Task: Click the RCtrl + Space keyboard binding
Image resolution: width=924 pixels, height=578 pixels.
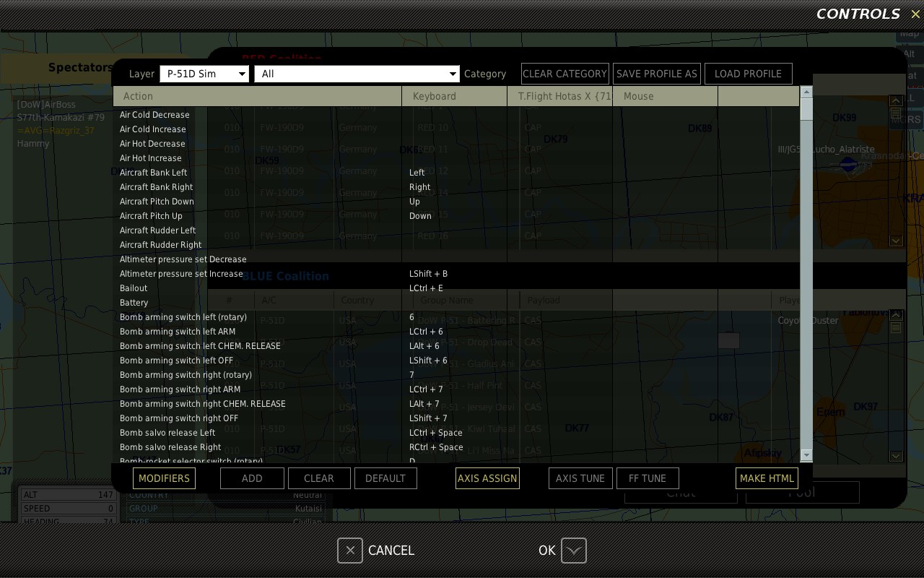Action: click(x=436, y=447)
